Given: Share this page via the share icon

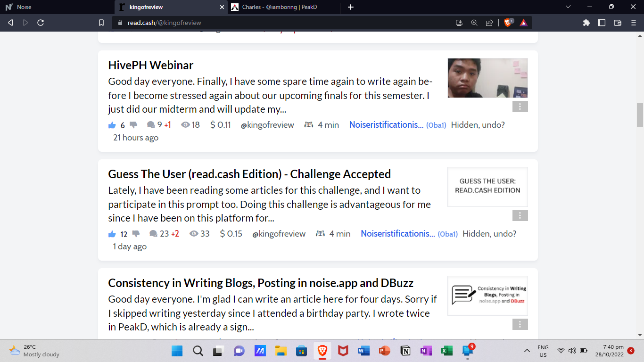Looking at the screenshot, I should (489, 23).
